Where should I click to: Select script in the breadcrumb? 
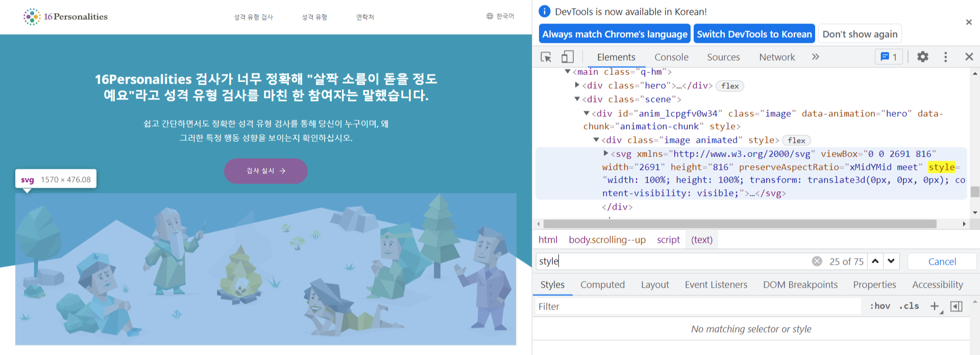(x=668, y=240)
